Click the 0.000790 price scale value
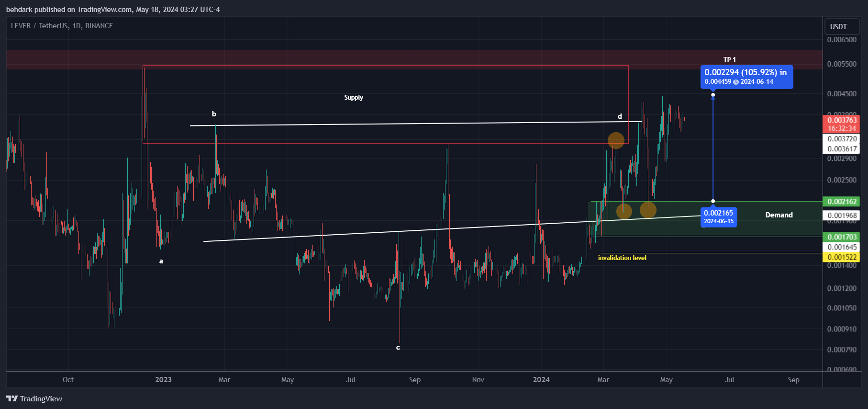The height and width of the screenshot is (409, 868). coord(842,350)
